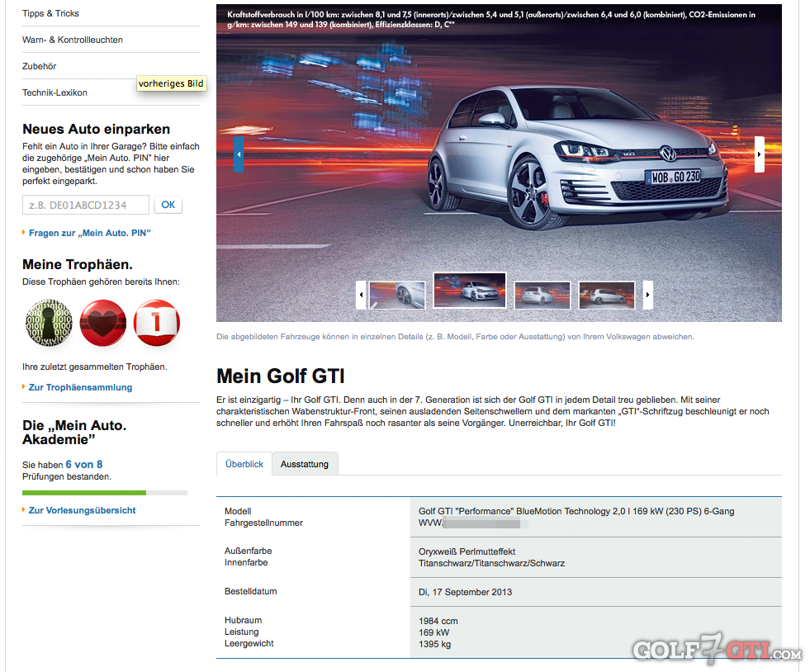Switch to the Überblick tab
Image resolution: width=810 pixels, height=672 pixels.
(244, 464)
